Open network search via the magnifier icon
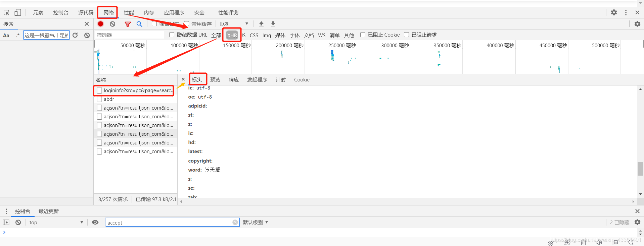Viewport: 644px width, 246px height. [x=139, y=24]
